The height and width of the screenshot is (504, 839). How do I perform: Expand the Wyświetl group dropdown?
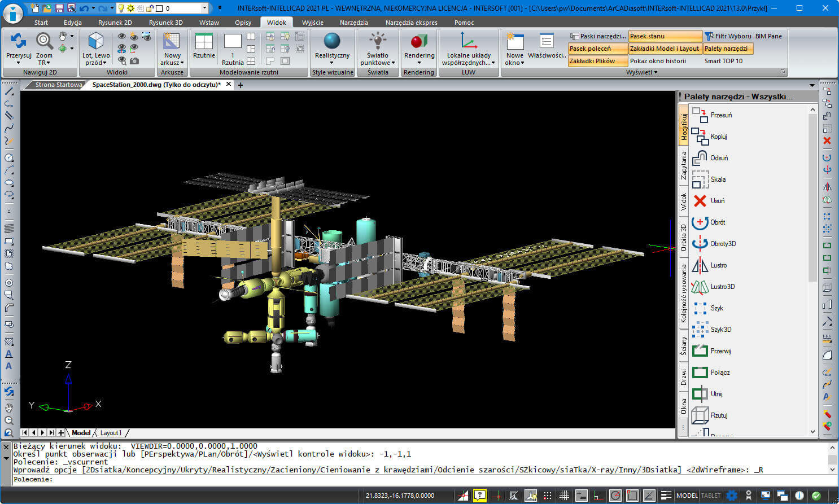(x=642, y=72)
